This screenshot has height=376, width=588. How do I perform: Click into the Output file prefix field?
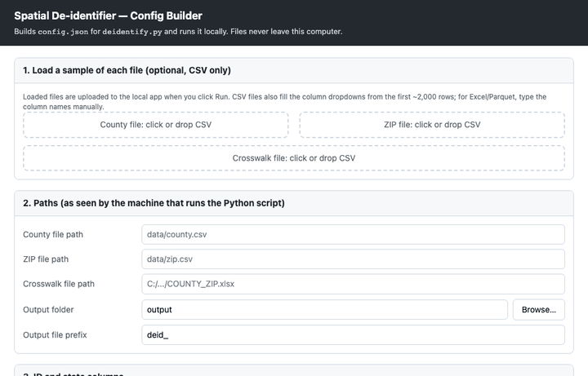[x=354, y=334]
